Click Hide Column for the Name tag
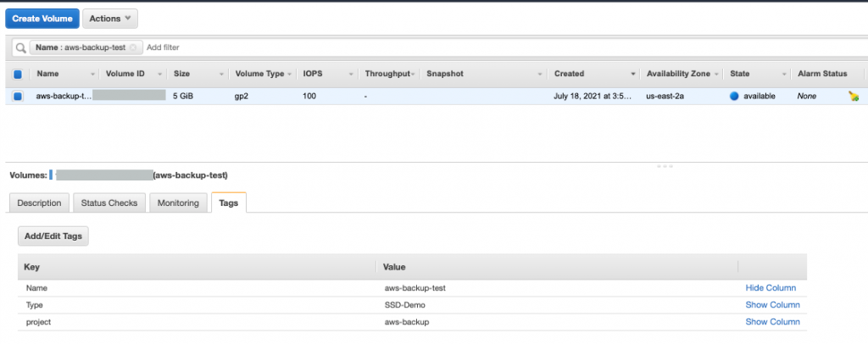This screenshot has width=868, height=344. click(x=771, y=288)
